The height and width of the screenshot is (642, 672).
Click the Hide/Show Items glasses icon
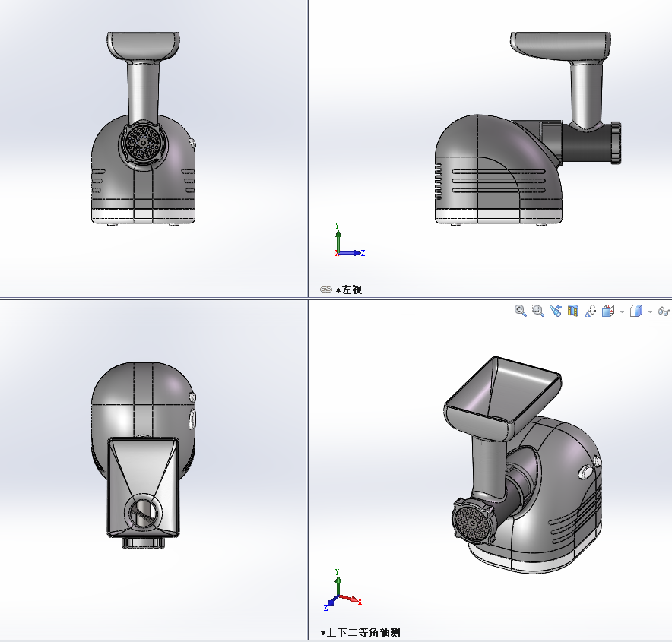coord(664,311)
